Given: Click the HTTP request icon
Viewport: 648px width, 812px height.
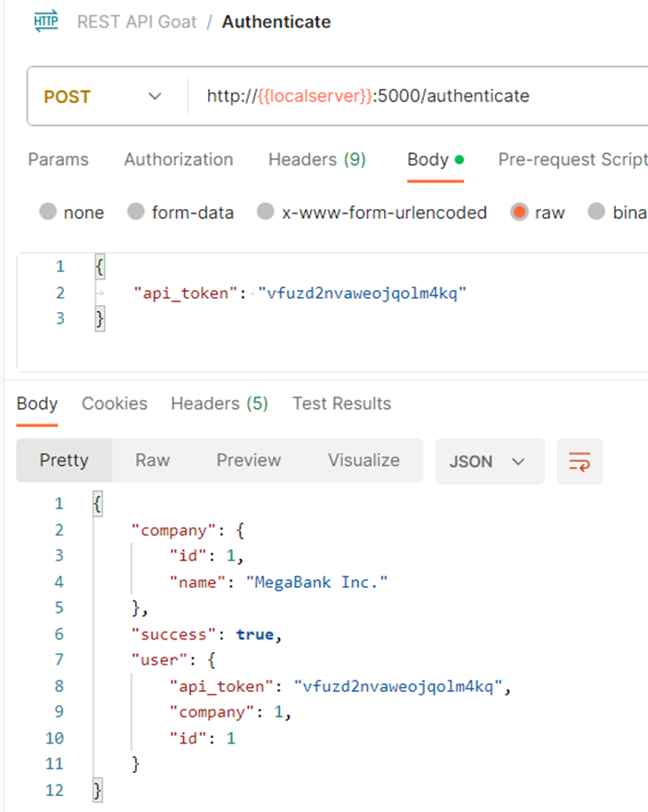Looking at the screenshot, I should pyautogui.click(x=46, y=21).
